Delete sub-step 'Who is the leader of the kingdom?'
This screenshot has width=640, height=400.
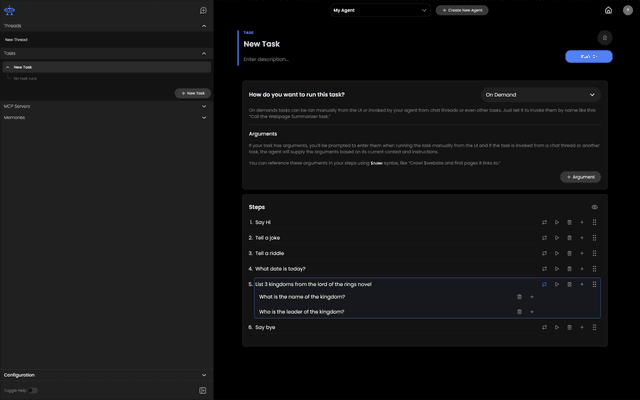[x=519, y=312]
